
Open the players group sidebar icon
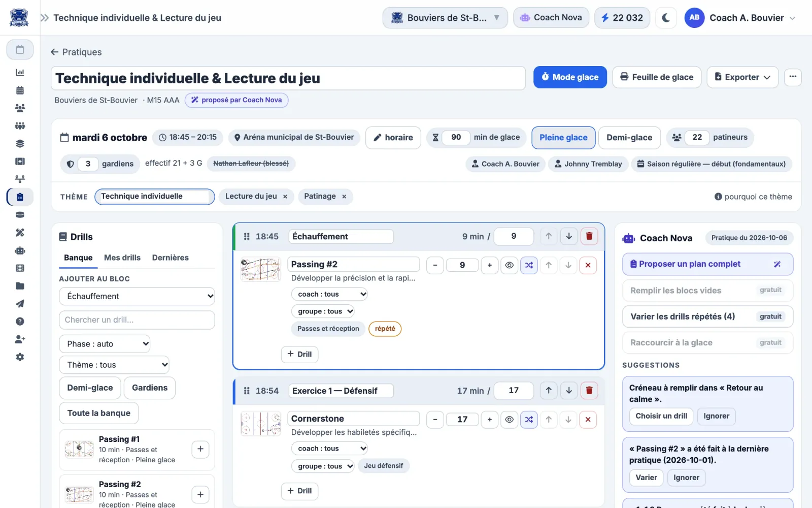[20, 108]
